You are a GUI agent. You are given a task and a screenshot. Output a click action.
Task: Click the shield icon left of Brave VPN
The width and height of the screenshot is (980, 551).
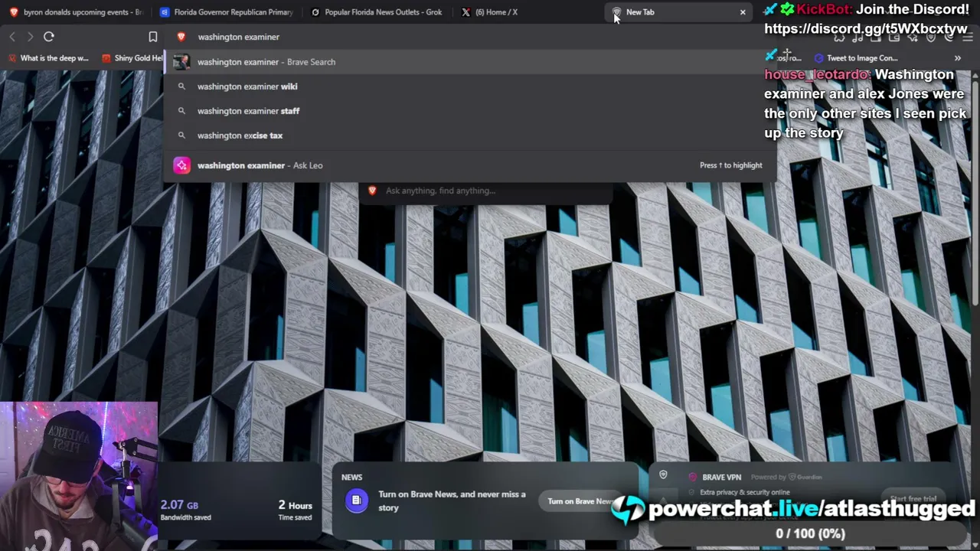point(663,475)
